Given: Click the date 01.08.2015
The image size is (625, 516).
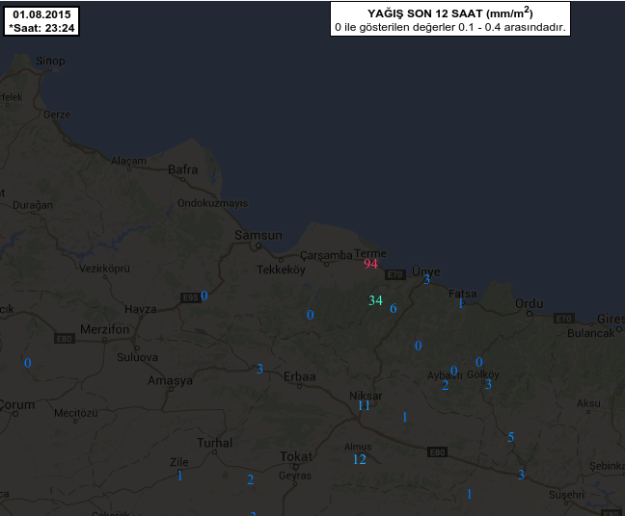Looking at the screenshot, I should coord(42,15).
